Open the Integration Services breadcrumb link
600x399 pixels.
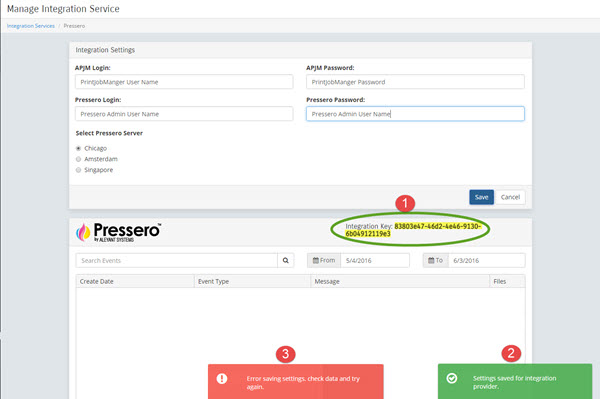click(31, 26)
